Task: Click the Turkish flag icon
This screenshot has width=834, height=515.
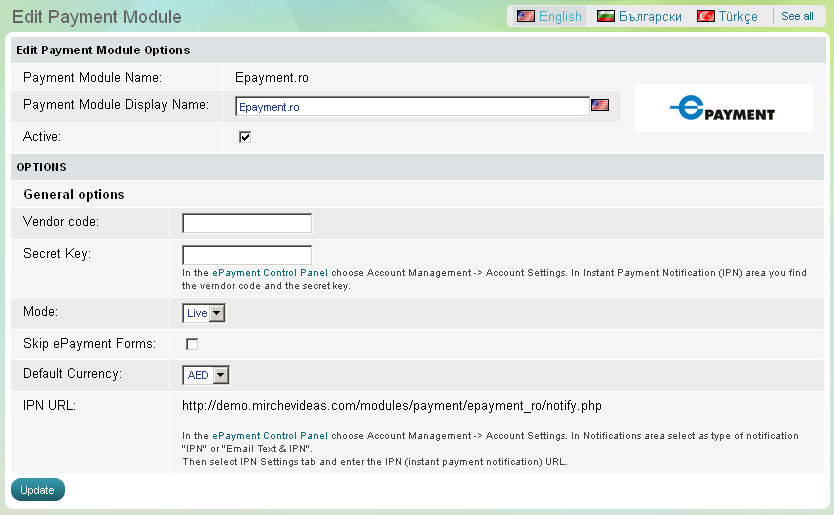Action: pos(705,16)
